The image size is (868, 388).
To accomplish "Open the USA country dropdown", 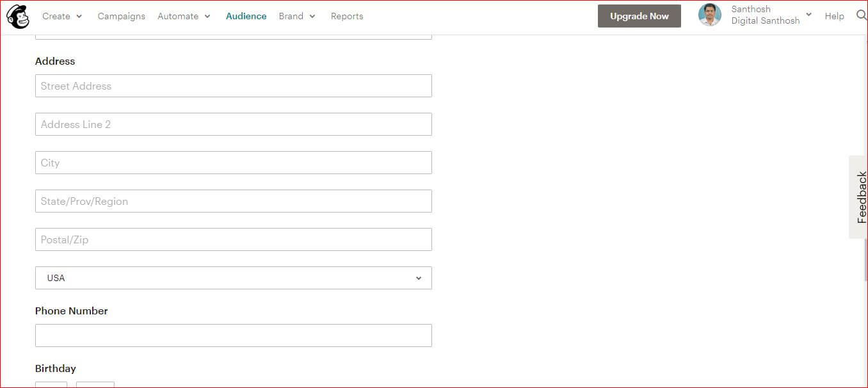I will click(x=234, y=278).
